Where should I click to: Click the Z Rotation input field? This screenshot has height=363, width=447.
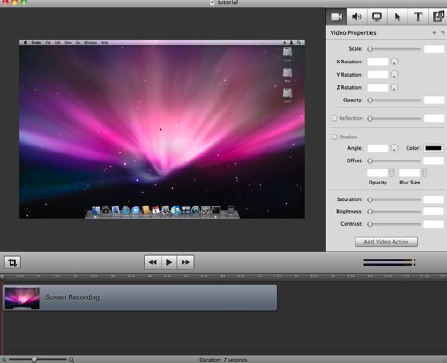coord(378,88)
